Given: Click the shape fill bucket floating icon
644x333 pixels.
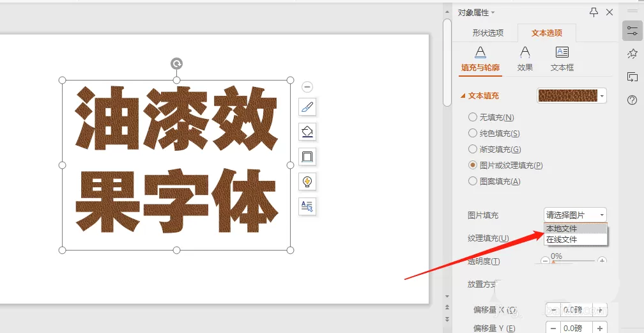Looking at the screenshot, I should pos(307,132).
